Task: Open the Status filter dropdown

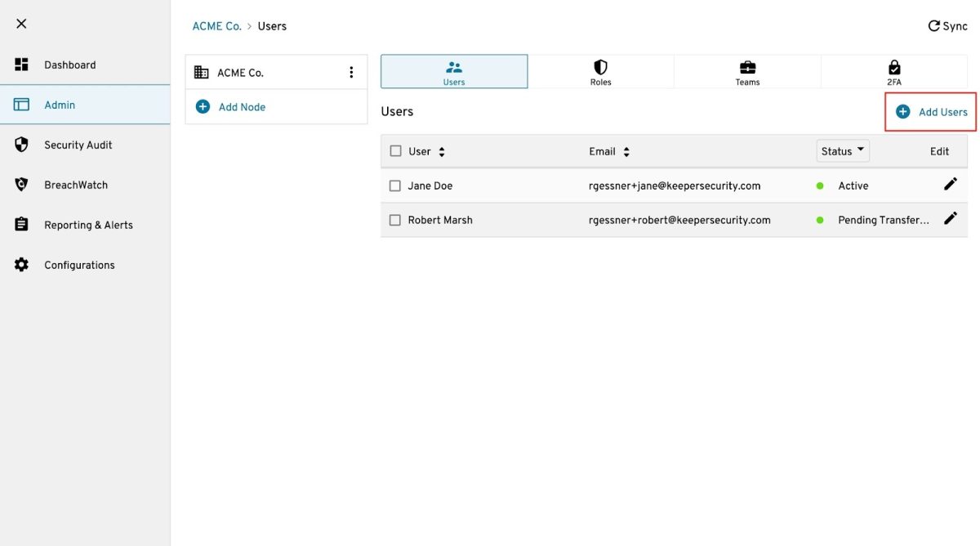Action: 843,151
